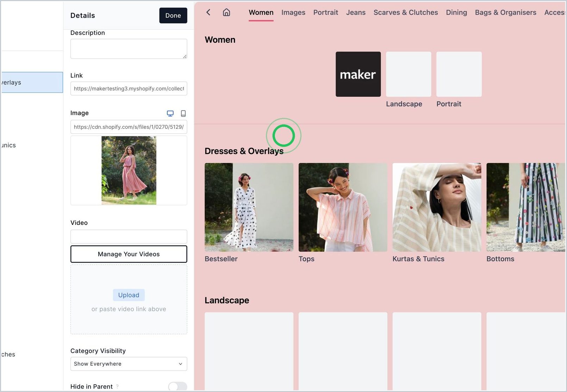The width and height of the screenshot is (567, 392).
Task: Toggle Hide in Parent switch
Action: pyautogui.click(x=177, y=386)
